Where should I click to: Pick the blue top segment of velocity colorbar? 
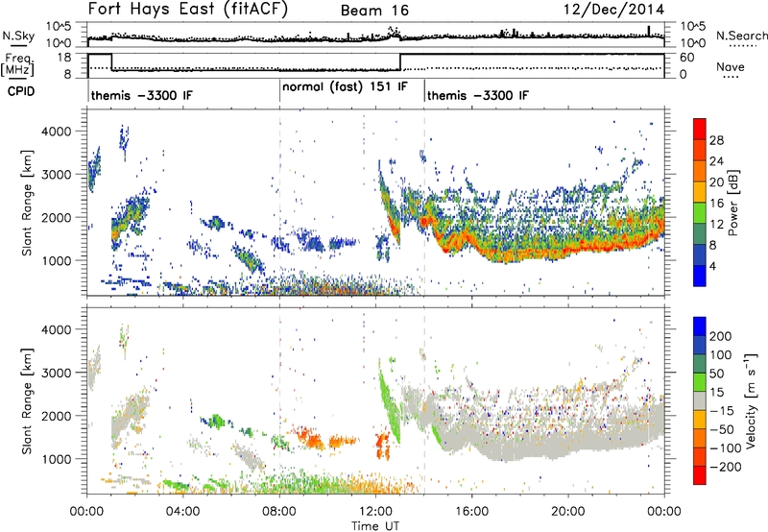(700, 326)
